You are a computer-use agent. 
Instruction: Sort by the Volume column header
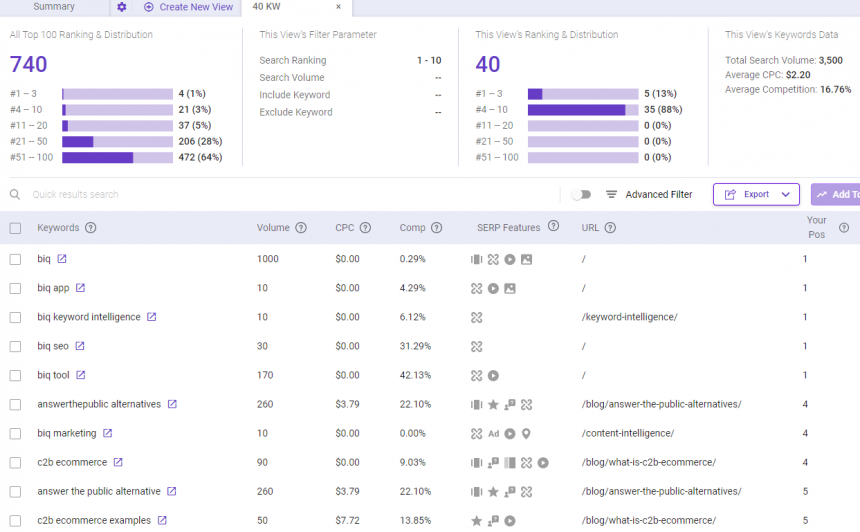pyautogui.click(x=273, y=228)
